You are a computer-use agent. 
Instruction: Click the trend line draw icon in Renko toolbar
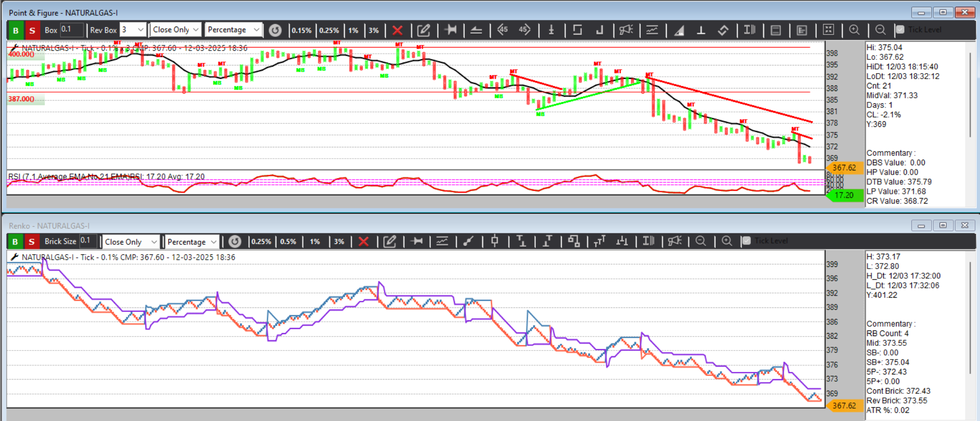468,241
